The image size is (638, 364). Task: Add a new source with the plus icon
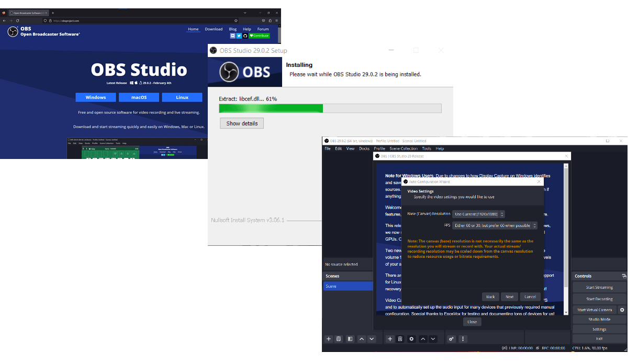pyautogui.click(x=390, y=339)
